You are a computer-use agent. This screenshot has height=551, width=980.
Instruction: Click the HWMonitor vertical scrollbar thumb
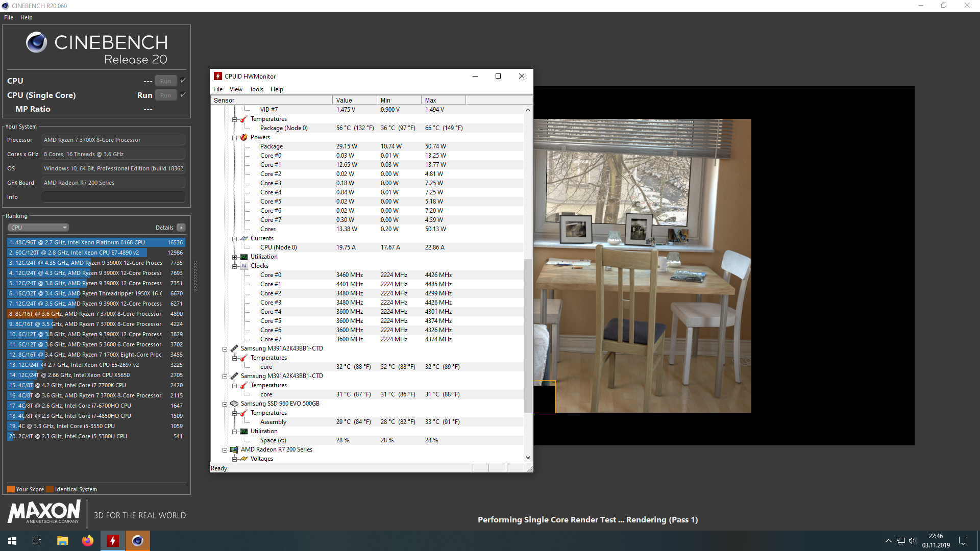point(528,335)
